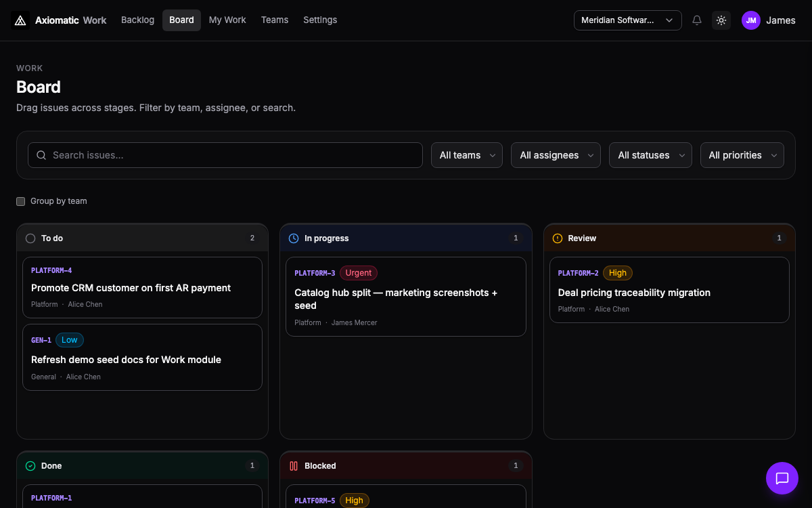Click the Done checkmark icon
This screenshot has width=812, height=508.
point(30,466)
